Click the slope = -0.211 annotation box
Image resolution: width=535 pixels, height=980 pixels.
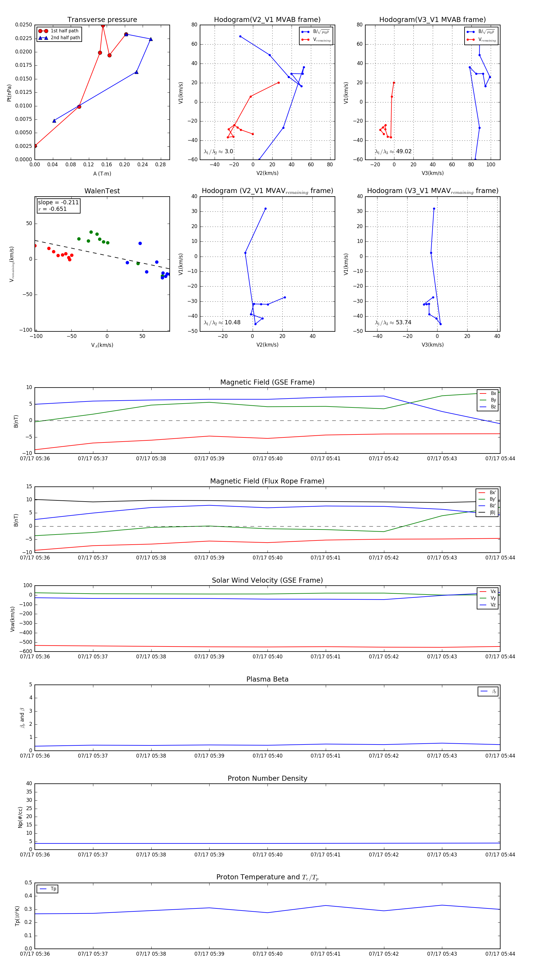[x=59, y=206]
